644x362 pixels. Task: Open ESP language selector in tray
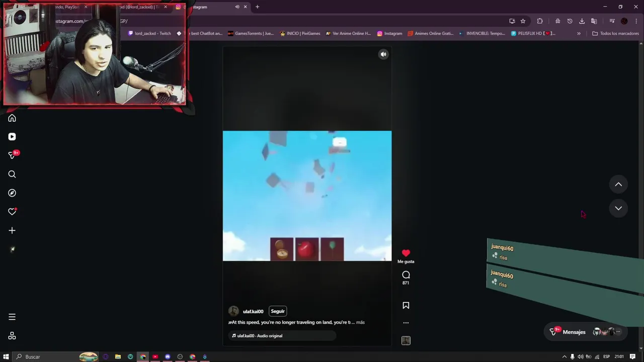[606, 356]
